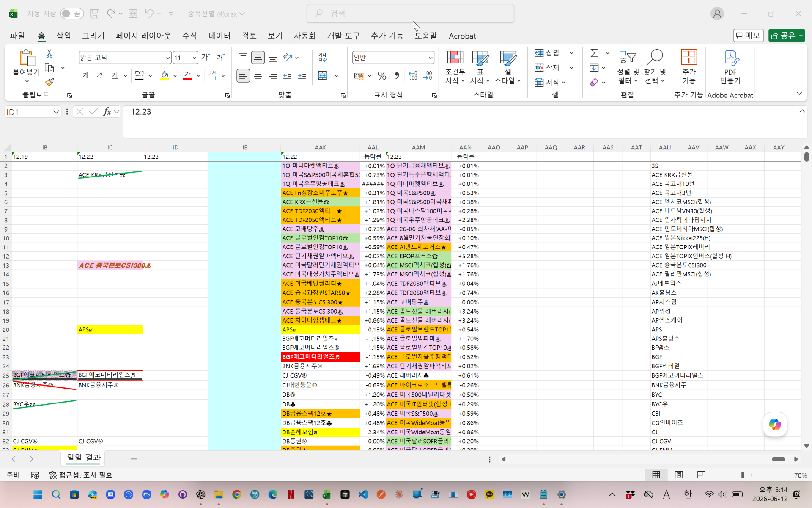The image size is (812, 508).
Task: Open the font size dropdown
Action: click(x=194, y=58)
